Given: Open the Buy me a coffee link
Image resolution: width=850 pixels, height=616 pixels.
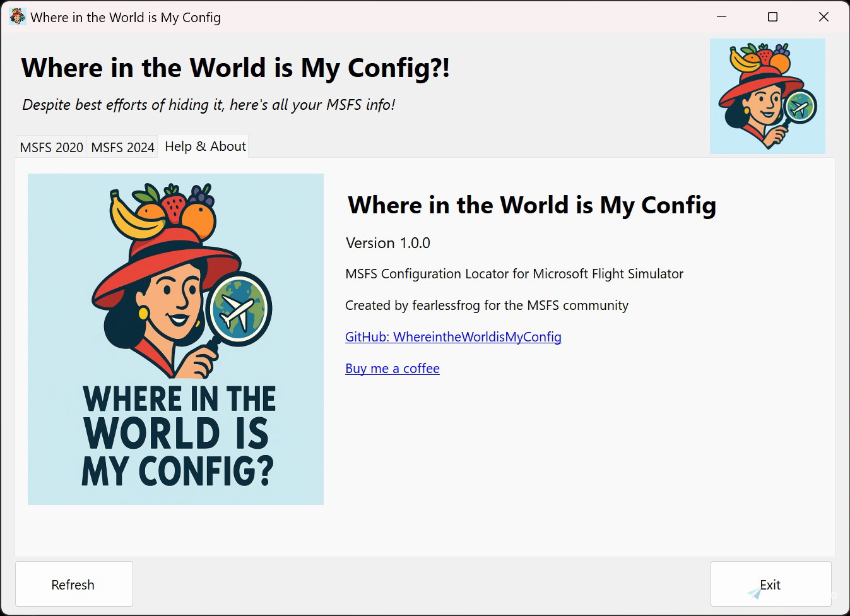Looking at the screenshot, I should click(x=392, y=368).
